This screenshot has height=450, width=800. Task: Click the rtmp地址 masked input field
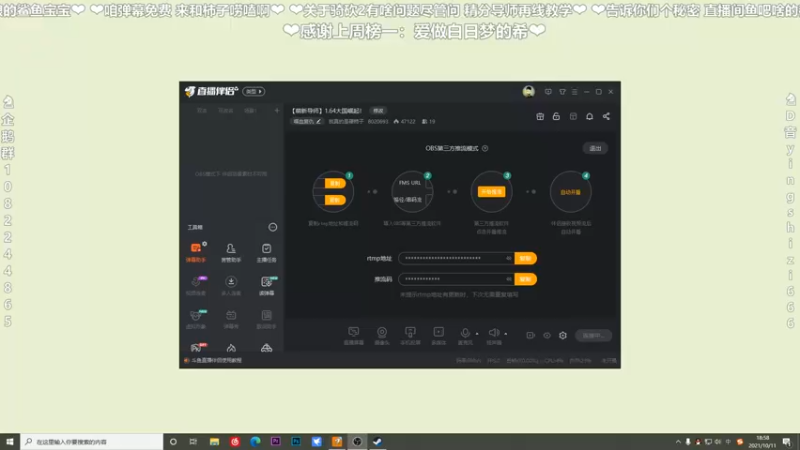click(x=456, y=258)
